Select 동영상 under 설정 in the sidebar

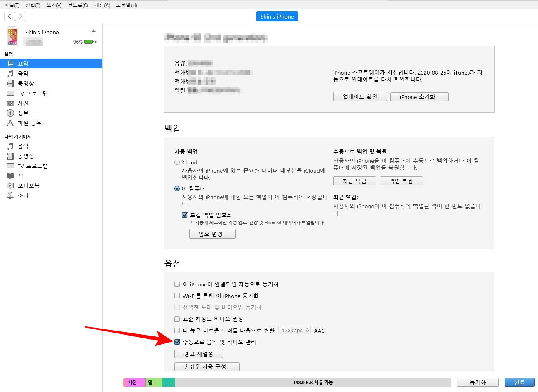pyautogui.click(x=51, y=83)
